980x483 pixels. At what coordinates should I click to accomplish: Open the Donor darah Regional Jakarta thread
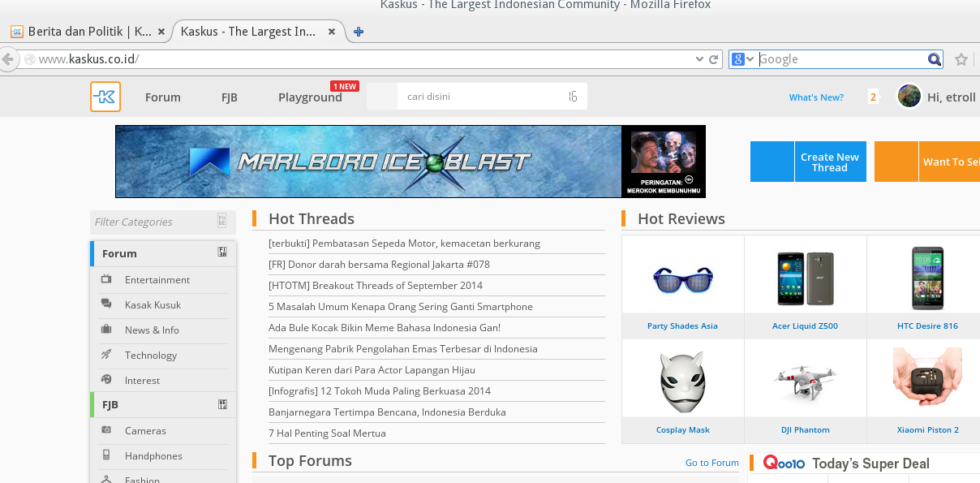(x=379, y=264)
